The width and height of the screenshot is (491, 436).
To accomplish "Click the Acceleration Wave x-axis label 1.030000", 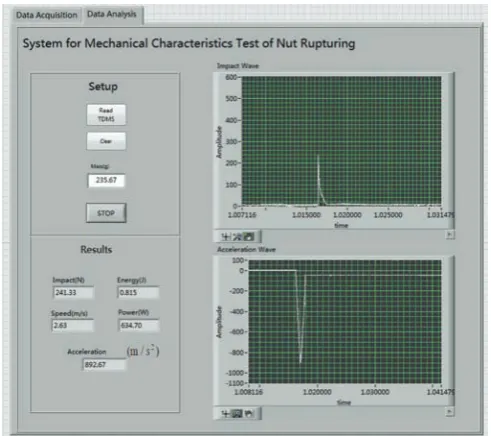I will coord(375,392).
